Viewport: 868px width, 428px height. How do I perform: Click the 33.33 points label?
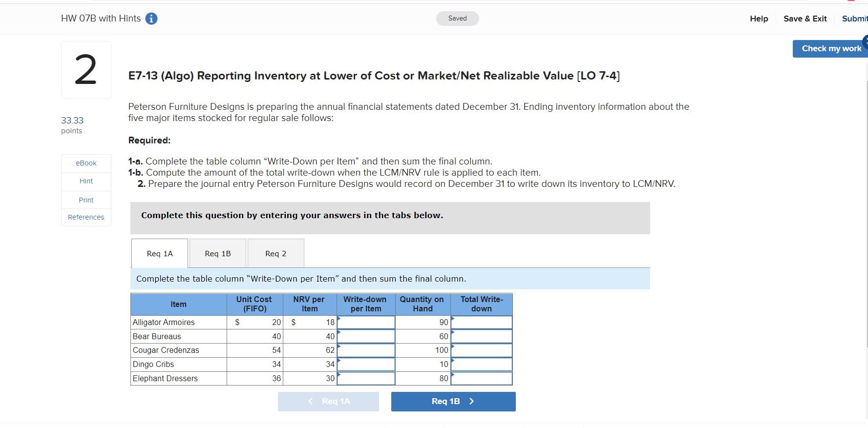(x=72, y=125)
